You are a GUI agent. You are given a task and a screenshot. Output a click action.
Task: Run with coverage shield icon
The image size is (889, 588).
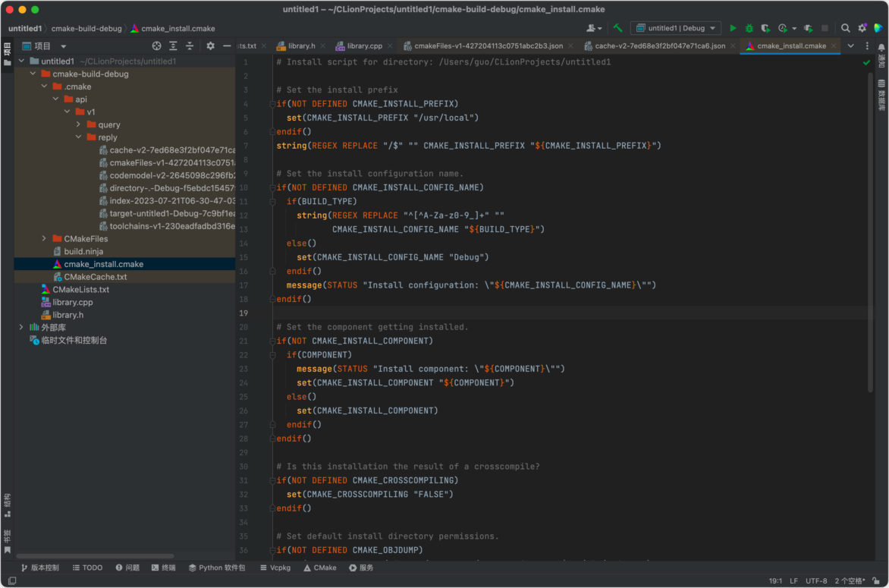coord(765,28)
